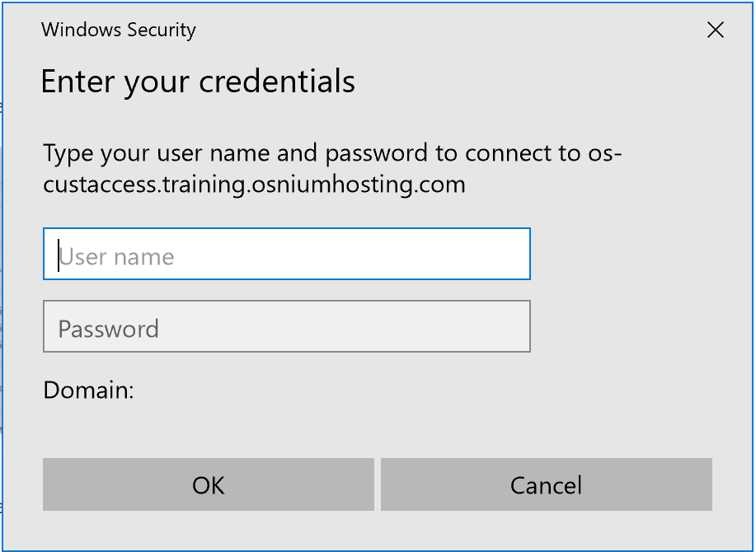Click inside the Password field
Screen dimensions: 756x552
286,327
